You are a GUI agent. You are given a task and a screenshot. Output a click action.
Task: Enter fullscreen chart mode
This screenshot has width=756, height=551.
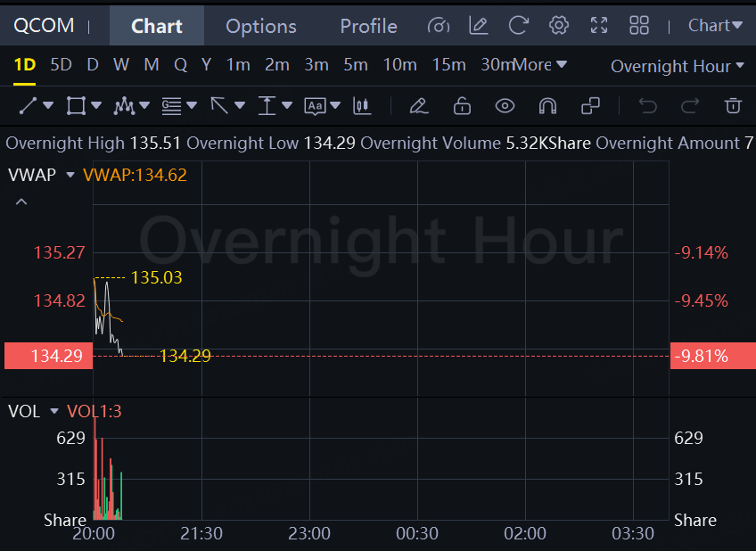click(599, 26)
